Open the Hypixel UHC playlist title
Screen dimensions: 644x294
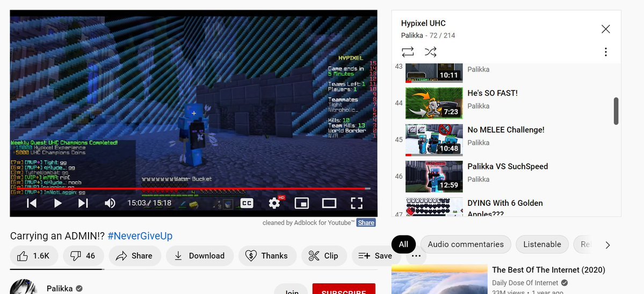423,24
